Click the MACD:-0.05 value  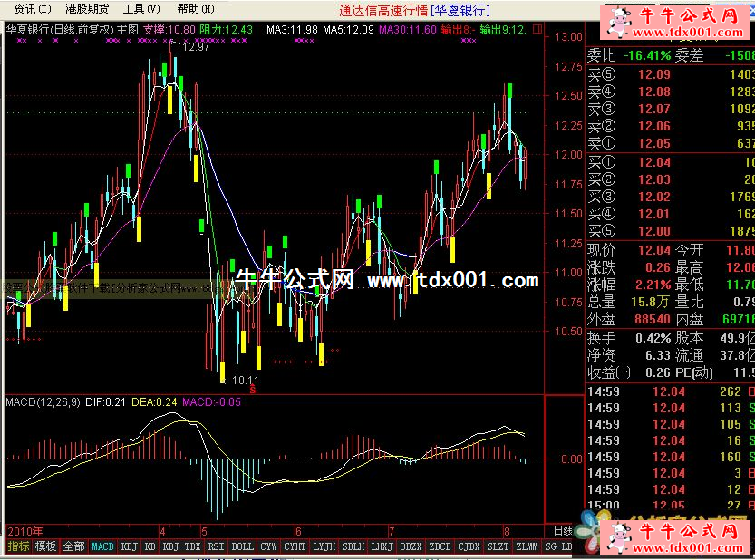coord(211,402)
